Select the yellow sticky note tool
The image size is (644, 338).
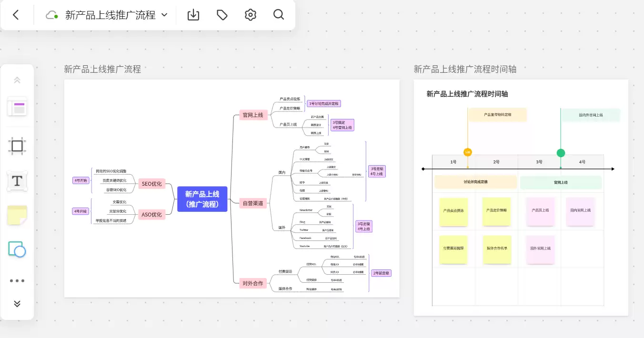(17, 215)
